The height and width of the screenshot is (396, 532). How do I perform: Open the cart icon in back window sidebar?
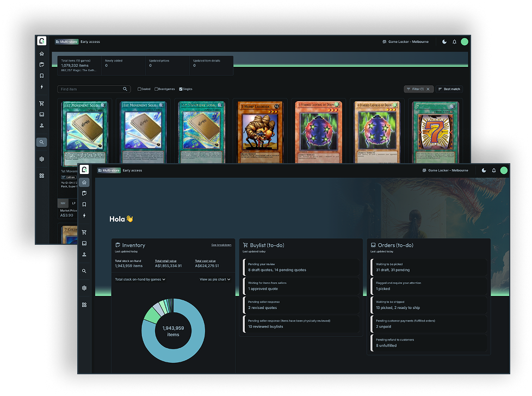[x=42, y=103]
